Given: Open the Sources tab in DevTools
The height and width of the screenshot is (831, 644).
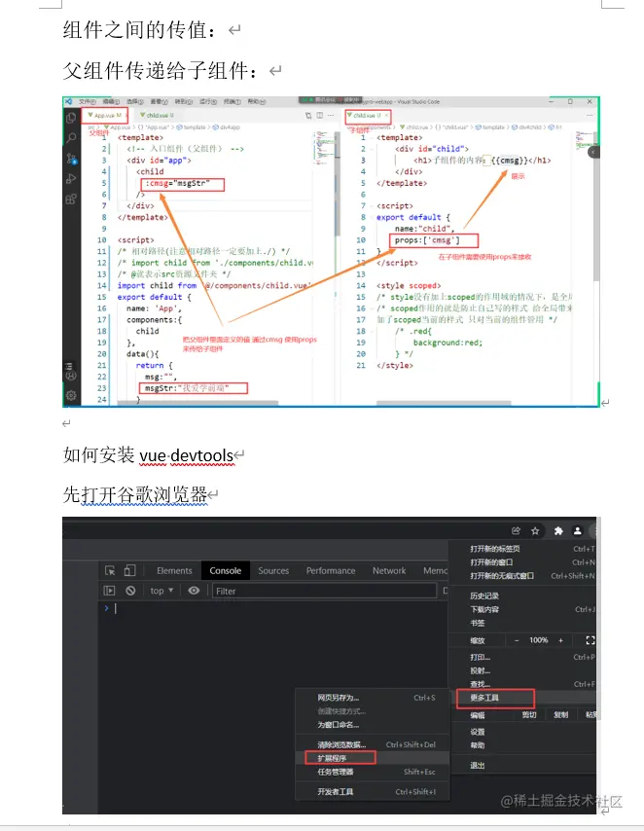Looking at the screenshot, I should click(x=273, y=571).
